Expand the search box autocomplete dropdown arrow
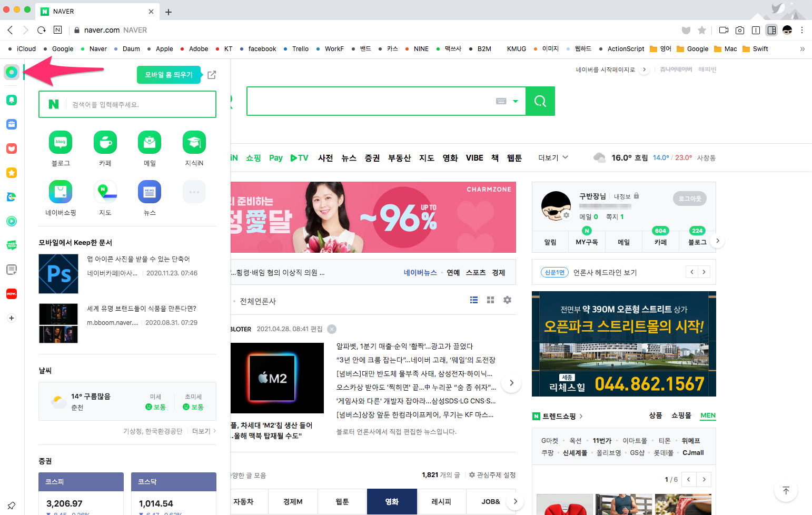Viewport: 812px width, 515px height. point(516,101)
